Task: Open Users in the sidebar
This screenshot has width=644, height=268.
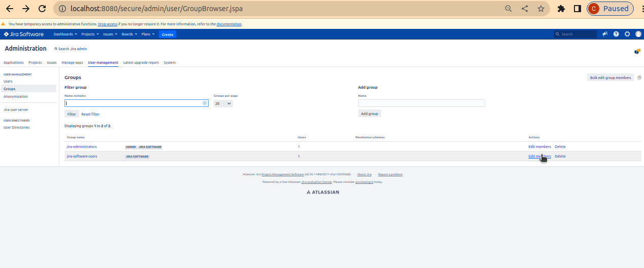Action: coord(8,81)
